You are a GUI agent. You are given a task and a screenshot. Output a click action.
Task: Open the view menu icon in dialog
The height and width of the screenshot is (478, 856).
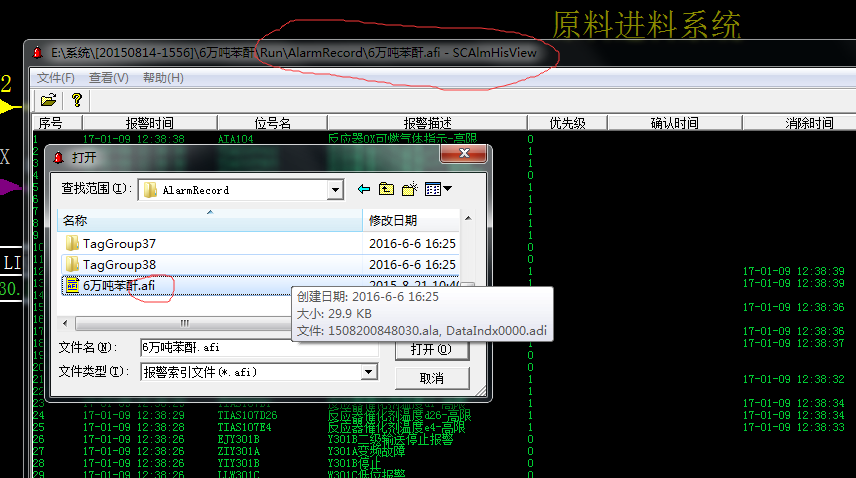pyautogui.click(x=438, y=189)
